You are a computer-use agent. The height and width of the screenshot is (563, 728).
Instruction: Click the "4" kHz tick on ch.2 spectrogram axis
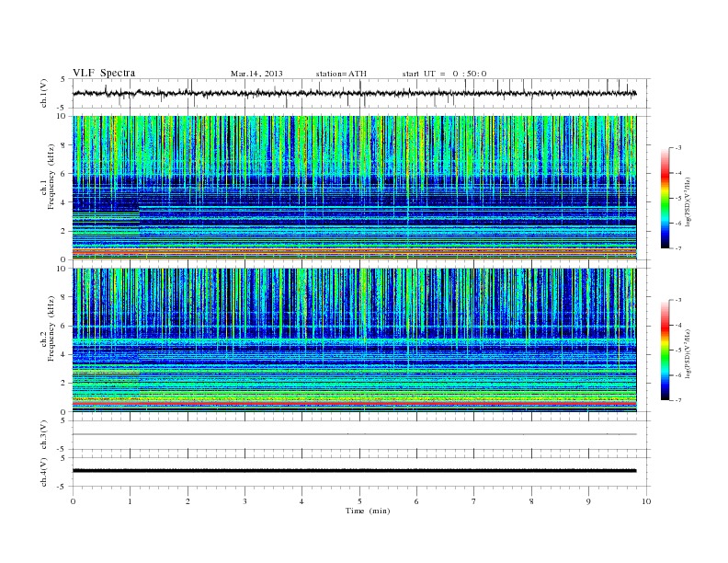pos(63,355)
